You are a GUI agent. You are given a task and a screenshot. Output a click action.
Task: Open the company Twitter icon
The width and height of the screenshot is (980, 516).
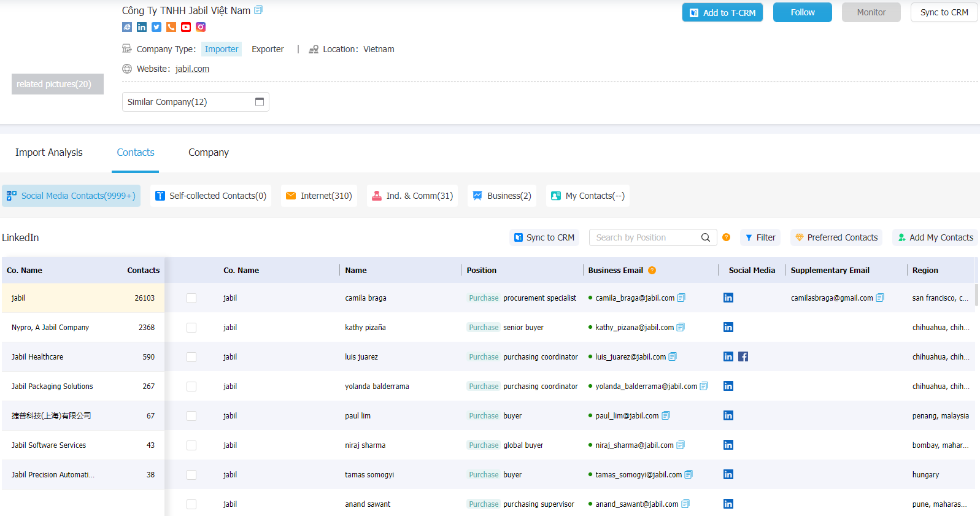click(x=156, y=27)
